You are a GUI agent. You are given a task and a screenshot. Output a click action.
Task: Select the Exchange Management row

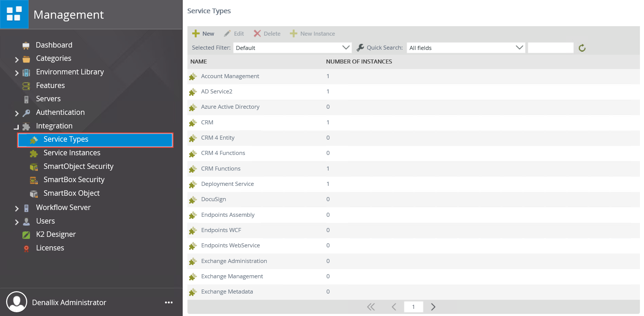tap(413, 276)
